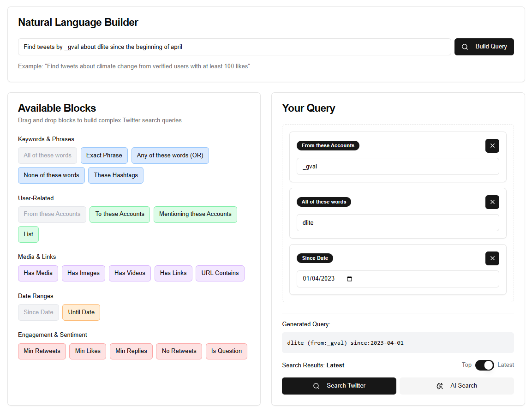Click the 01/04/2023 date field
Viewport: 532px width, 413px height.
[398, 279]
